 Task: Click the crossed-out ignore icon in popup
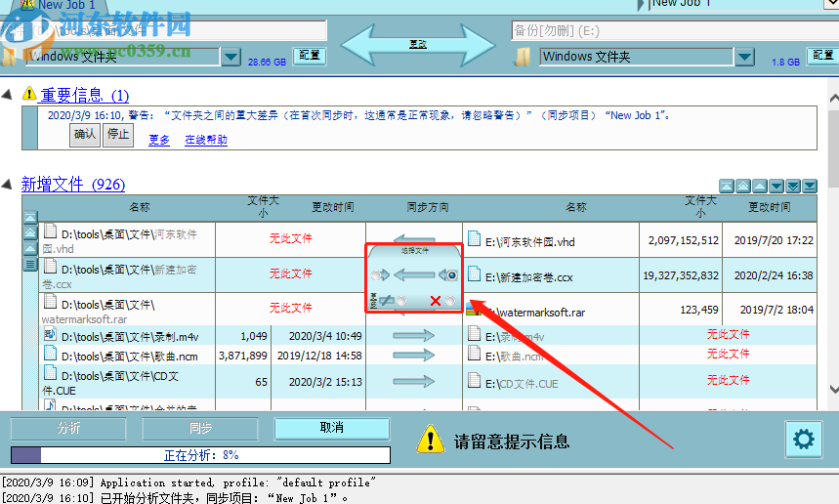[386, 301]
